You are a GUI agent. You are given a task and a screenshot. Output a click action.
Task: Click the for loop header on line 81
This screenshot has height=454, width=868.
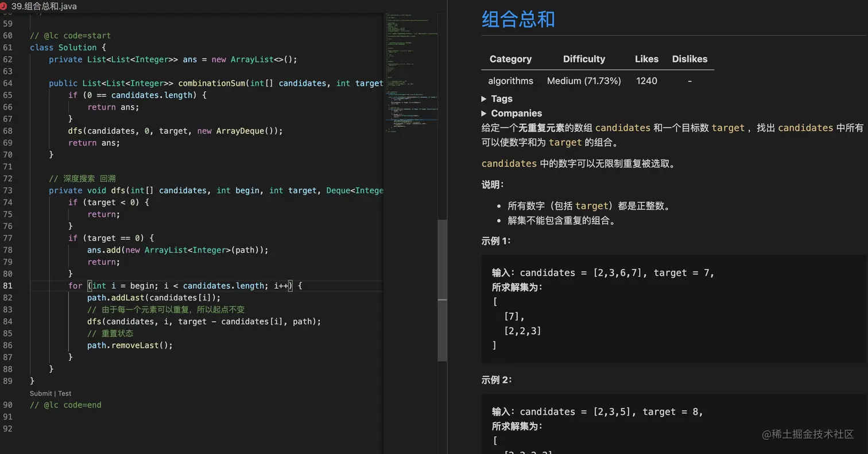pos(185,285)
